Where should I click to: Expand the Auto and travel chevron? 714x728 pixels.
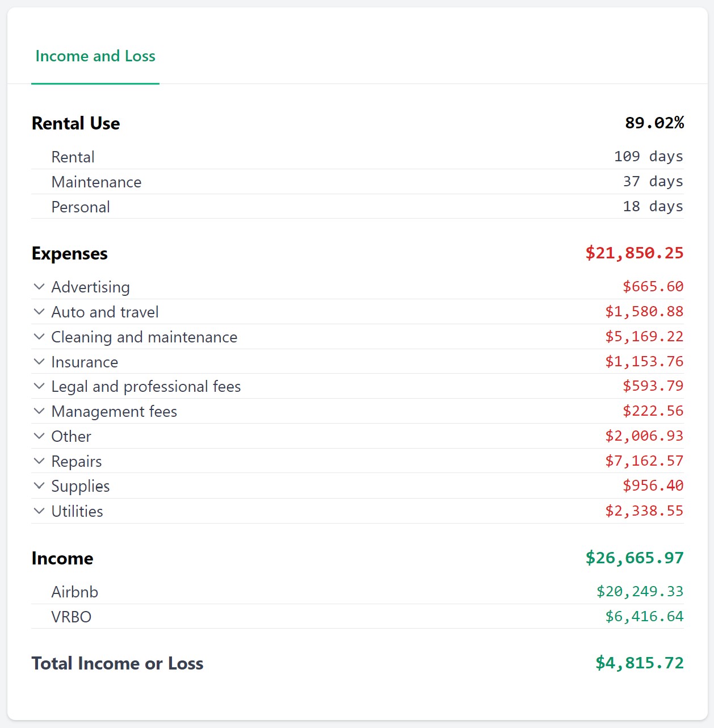[x=39, y=312]
